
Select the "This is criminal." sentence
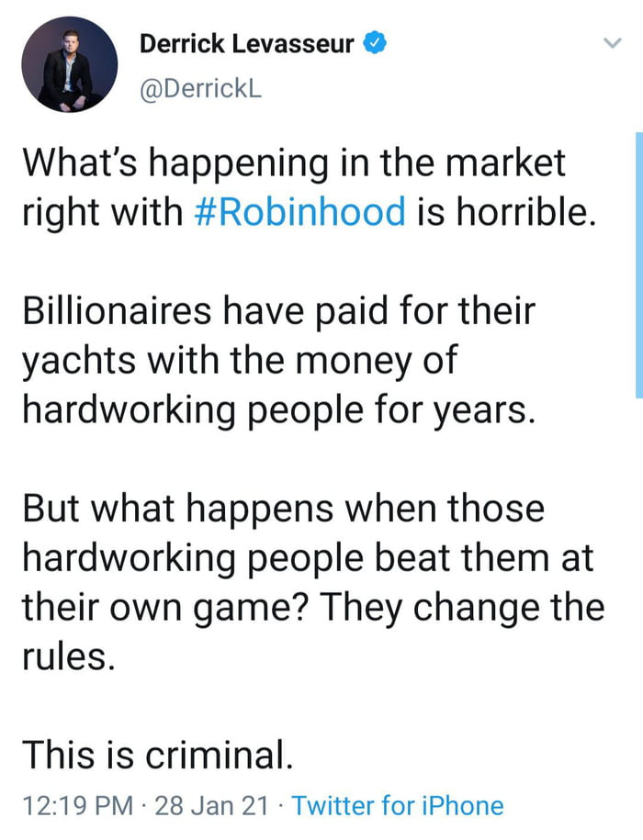[x=158, y=755]
